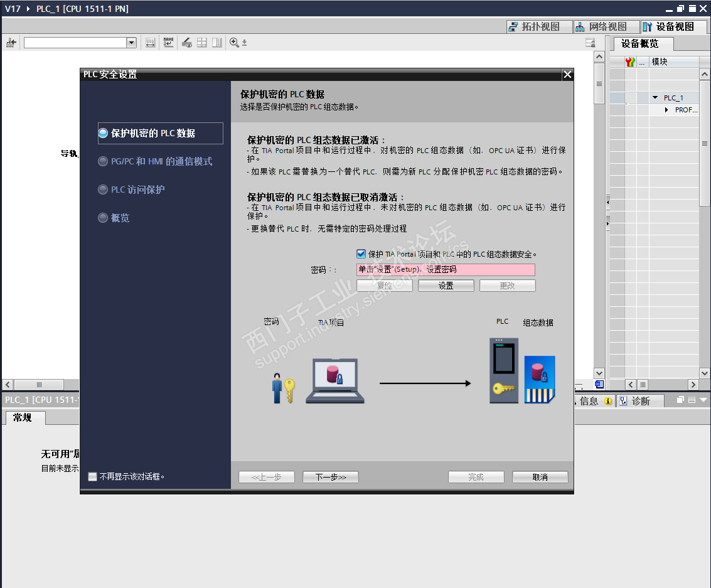This screenshot has height=588, width=711.
Task: Switch to the 拓扑视图 tab
Action: pos(540,27)
